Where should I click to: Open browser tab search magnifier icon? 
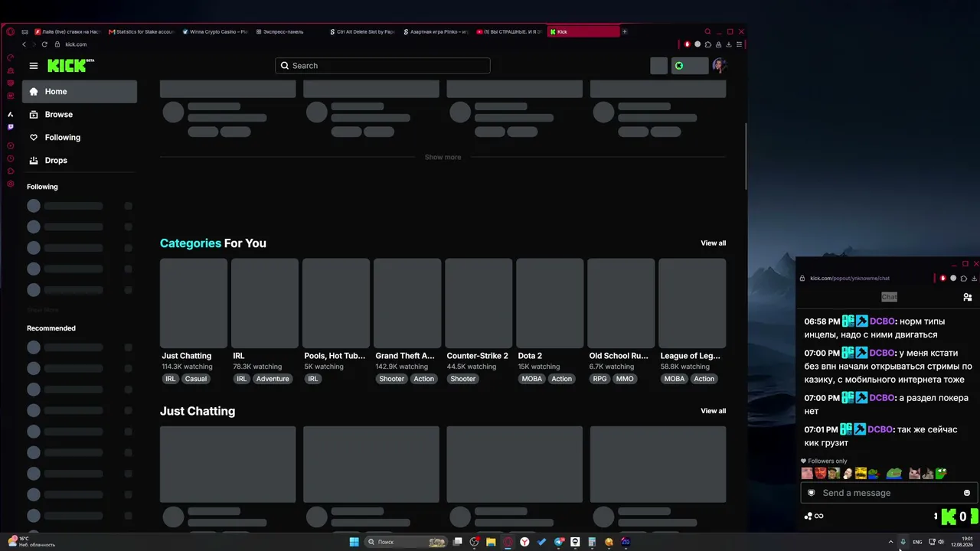click(707, 31)
